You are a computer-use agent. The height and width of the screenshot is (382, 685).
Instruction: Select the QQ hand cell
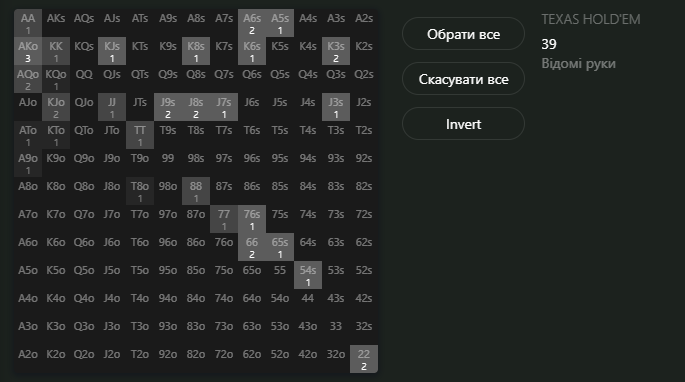(84, 79)
